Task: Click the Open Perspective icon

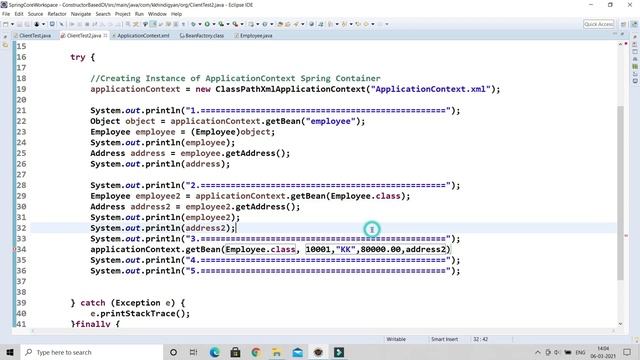Action: point(623,24)
